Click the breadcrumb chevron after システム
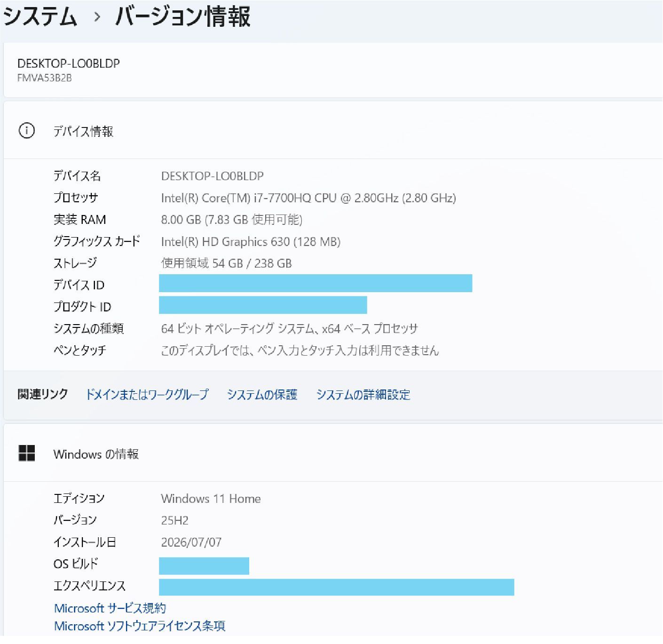 97,17
